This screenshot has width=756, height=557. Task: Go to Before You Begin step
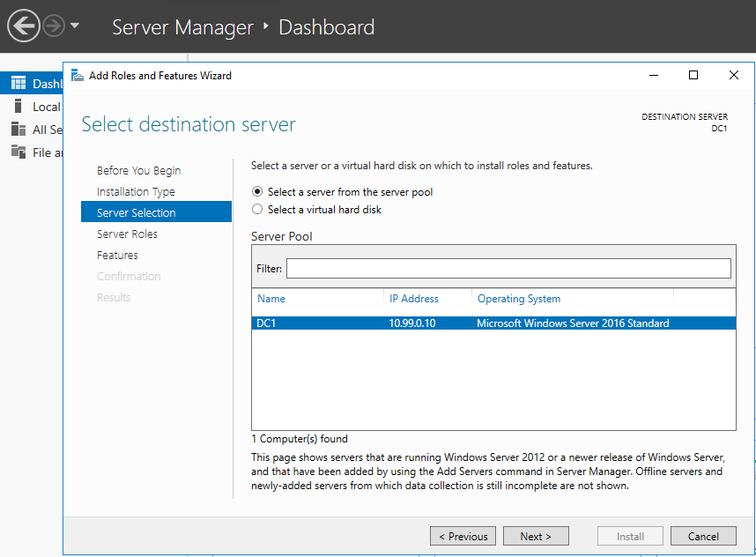click(x=138, y=171)
